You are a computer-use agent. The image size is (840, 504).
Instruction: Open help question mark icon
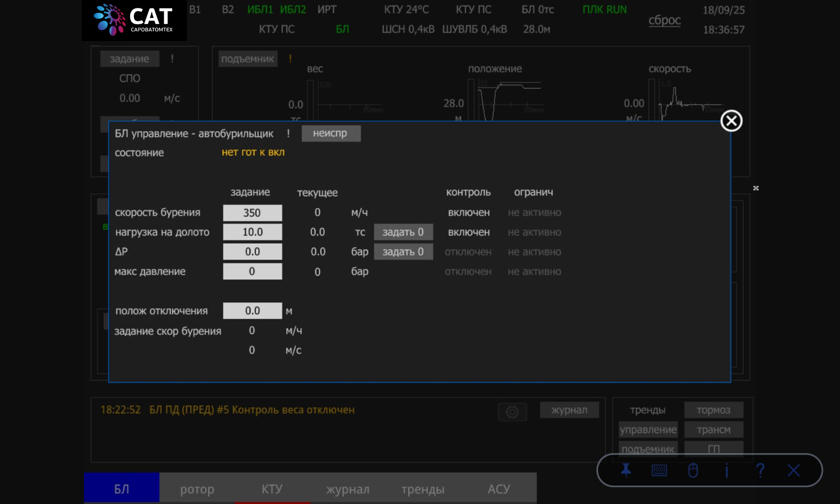(760, 470)
